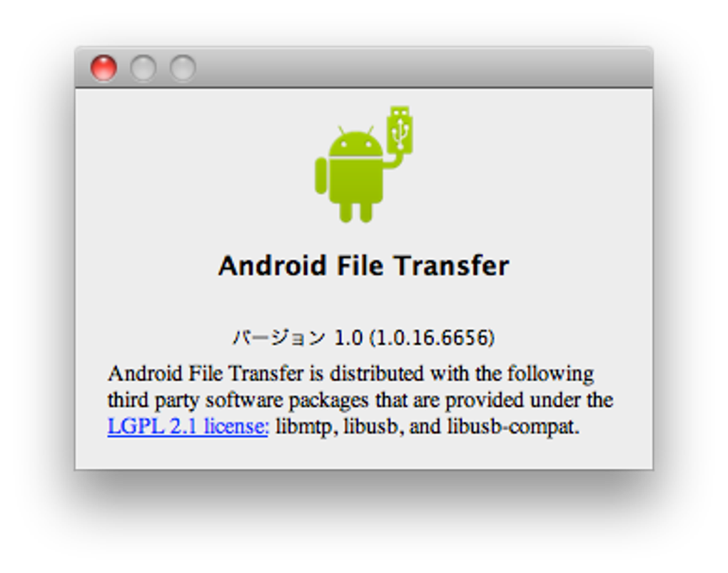Click the disabled zoom button in title bar

tap(183, 68)
